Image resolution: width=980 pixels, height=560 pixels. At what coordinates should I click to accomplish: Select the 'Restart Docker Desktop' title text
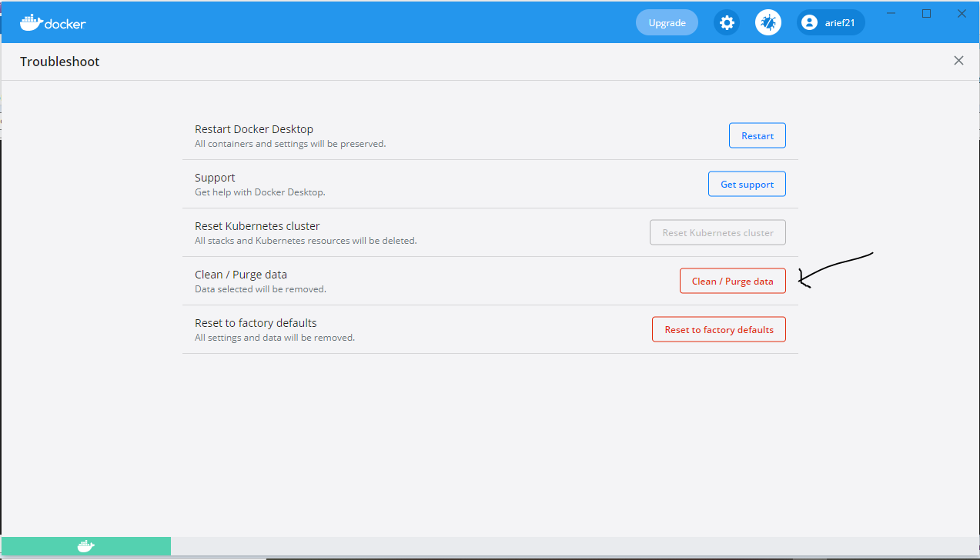(x=254, y=129)
